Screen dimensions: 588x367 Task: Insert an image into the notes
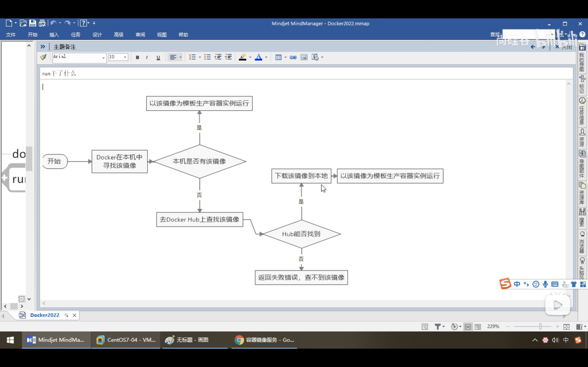[304, 57]
